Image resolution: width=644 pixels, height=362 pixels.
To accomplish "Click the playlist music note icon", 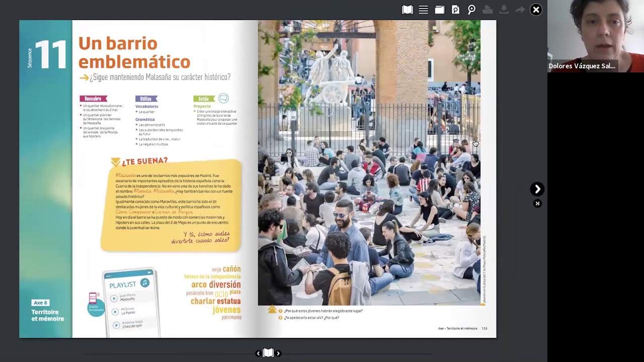I will [145, 283].
